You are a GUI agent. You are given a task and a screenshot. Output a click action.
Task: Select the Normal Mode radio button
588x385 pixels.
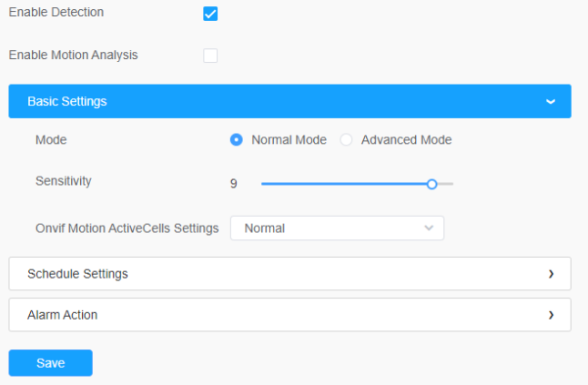[x=237, y=140]
